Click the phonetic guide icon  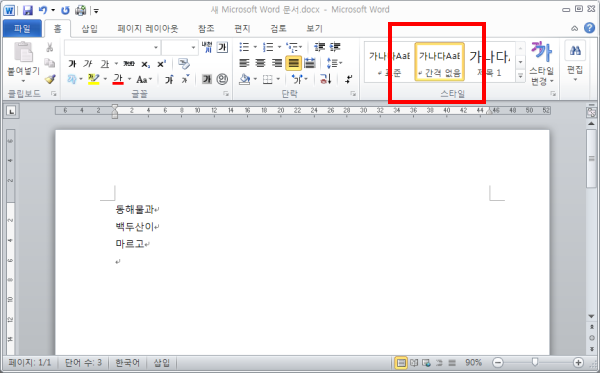(x=207, y=47)
